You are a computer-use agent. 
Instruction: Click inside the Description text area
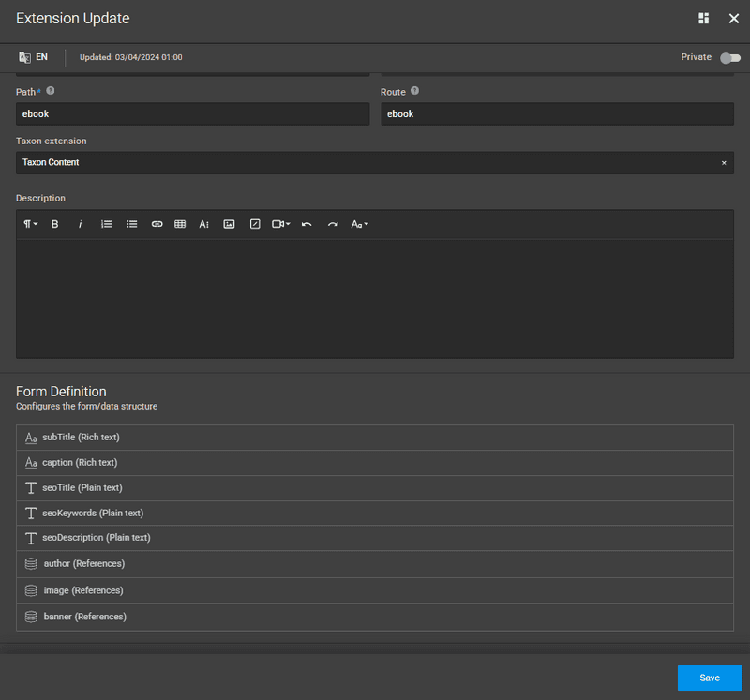(x=375, y=298)
